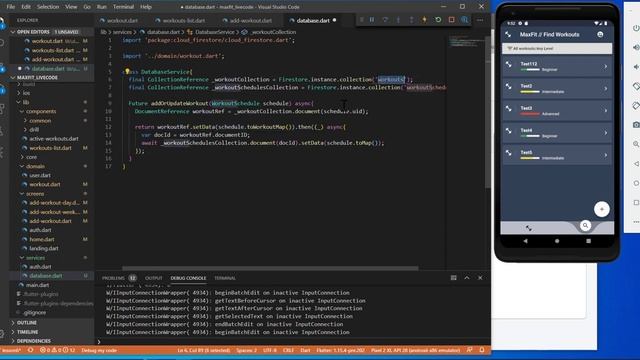
Task: Open the Test3 Advanced workout in the app
Action: pos(557,111)
